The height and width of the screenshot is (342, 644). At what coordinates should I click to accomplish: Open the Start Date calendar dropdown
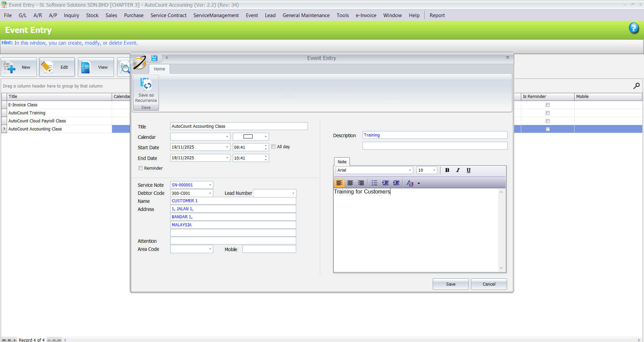227,147
